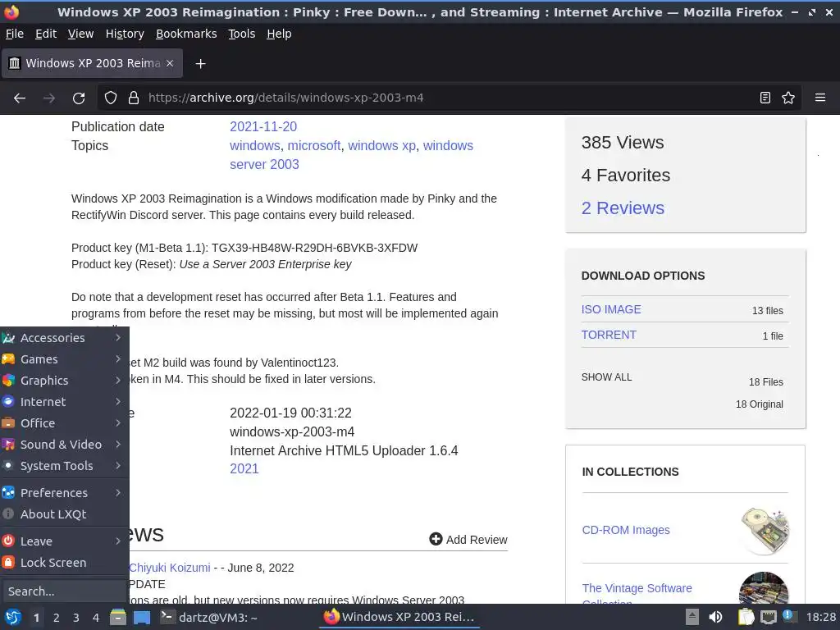Screen dimensions: 840x630
Task: Open the TORRENT download link
Action: pyautogui.click(x=609, y=335)
